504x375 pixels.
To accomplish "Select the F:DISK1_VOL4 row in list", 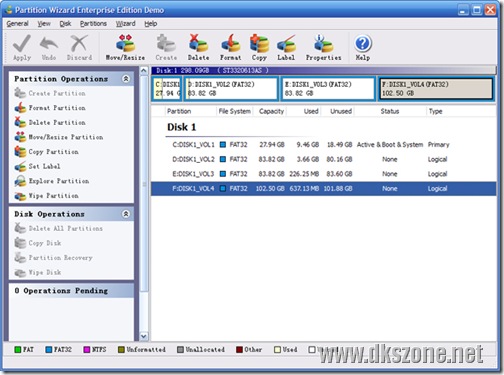I will click(x=323, y=189).
